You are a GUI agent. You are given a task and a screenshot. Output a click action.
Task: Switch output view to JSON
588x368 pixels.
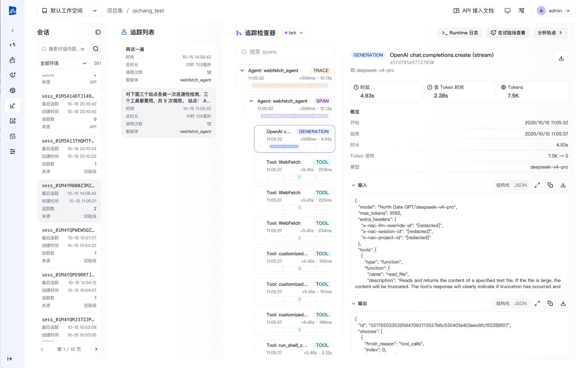pos(520,304)
